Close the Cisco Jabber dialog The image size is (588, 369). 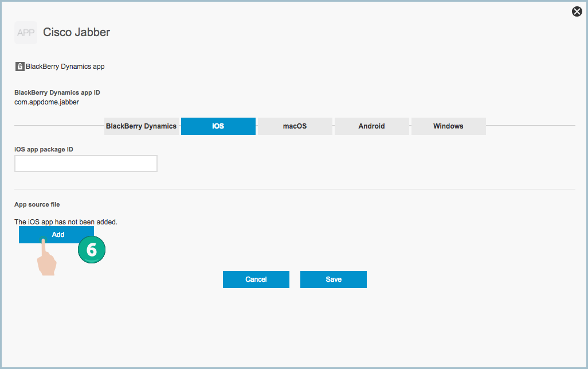click(577, 11)
